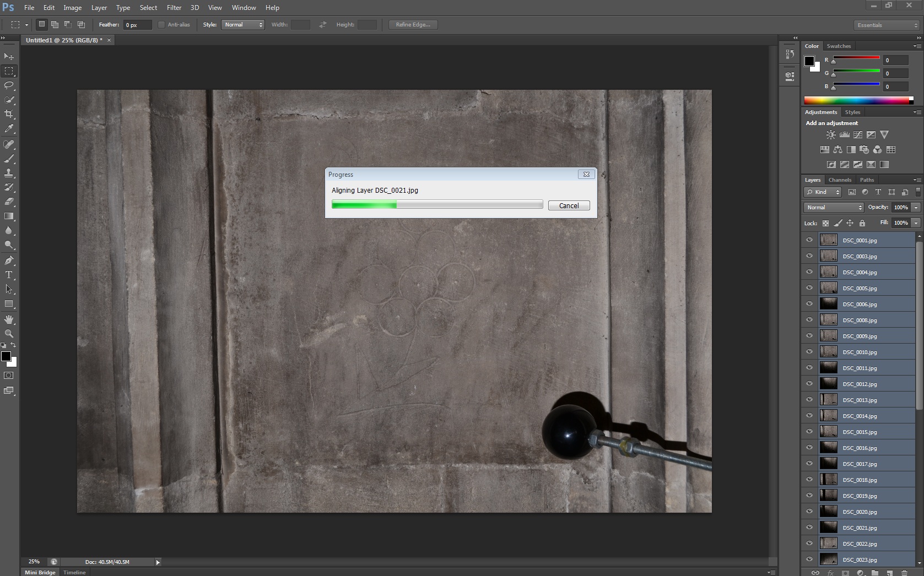Toggle visibility of DSC_0010.jpg layer
The width and height of the screenshot is (924, 576).
[809, 352]
